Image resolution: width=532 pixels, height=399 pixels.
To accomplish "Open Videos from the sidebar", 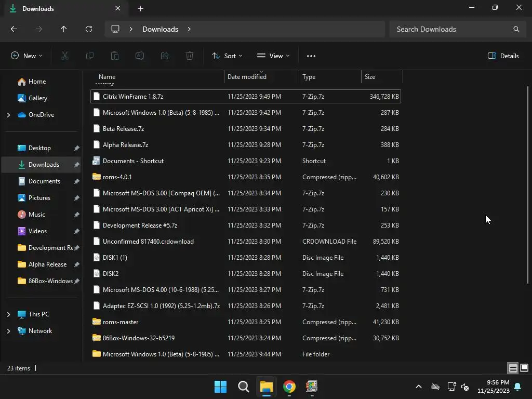I will [42, 231].
